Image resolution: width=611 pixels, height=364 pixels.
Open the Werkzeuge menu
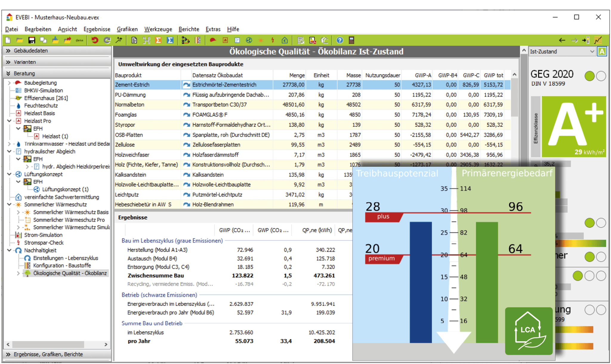click(x=158, y=29)
